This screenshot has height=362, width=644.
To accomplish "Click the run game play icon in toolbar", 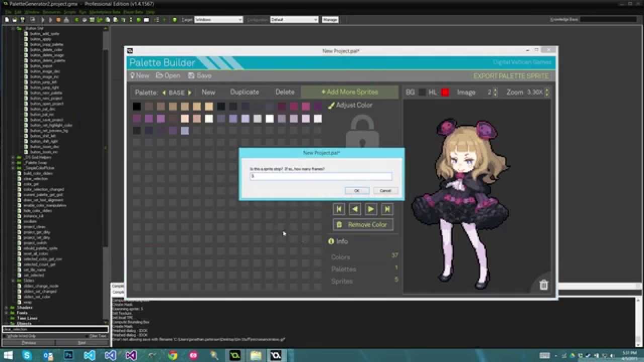I will pos(43,20).
